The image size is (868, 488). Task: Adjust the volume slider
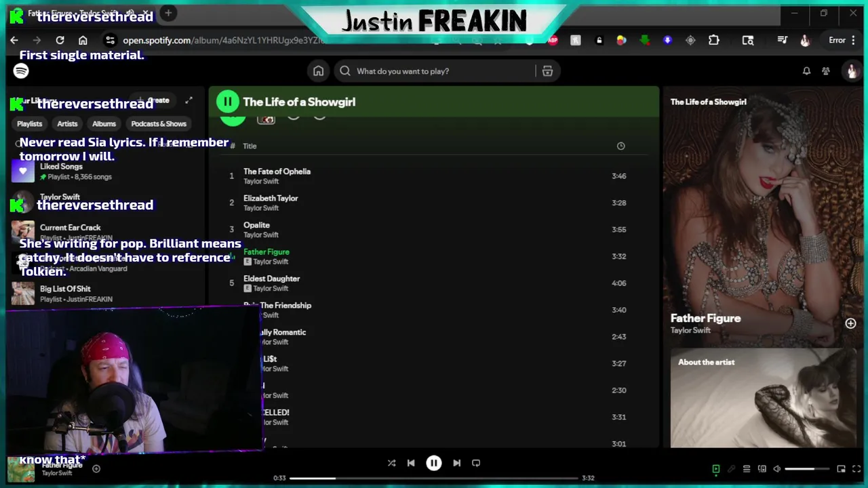(808, 469)
